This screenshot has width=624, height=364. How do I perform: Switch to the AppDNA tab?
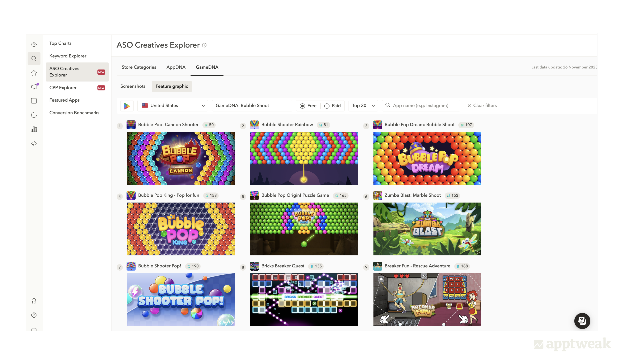tap(176, 67)
